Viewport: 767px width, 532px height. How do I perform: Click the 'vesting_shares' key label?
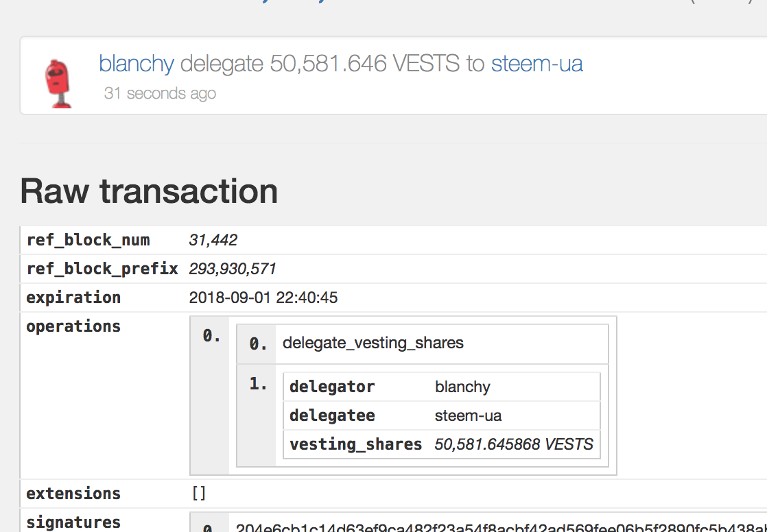point(355,444)
